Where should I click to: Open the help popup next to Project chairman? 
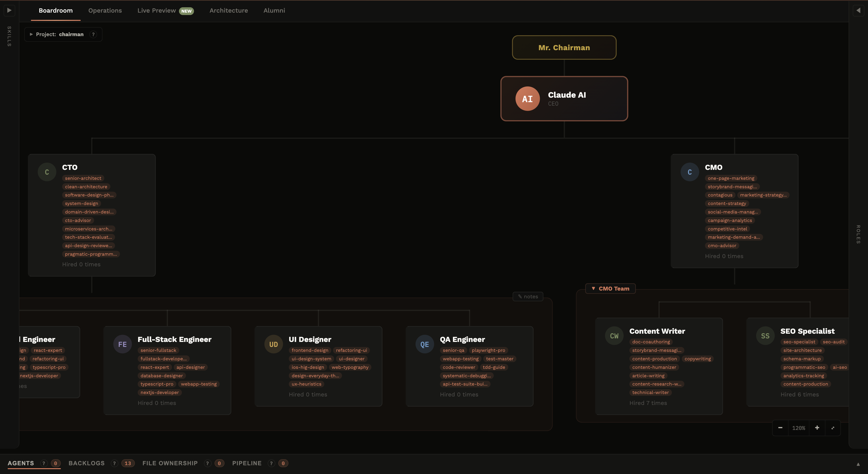[93, 34]
